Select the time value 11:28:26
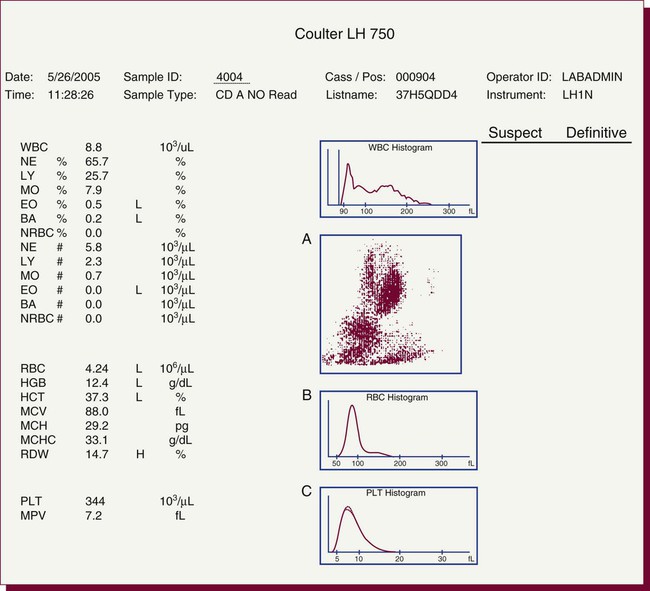Viewport: 650px width, 591px height. [72, 95]
